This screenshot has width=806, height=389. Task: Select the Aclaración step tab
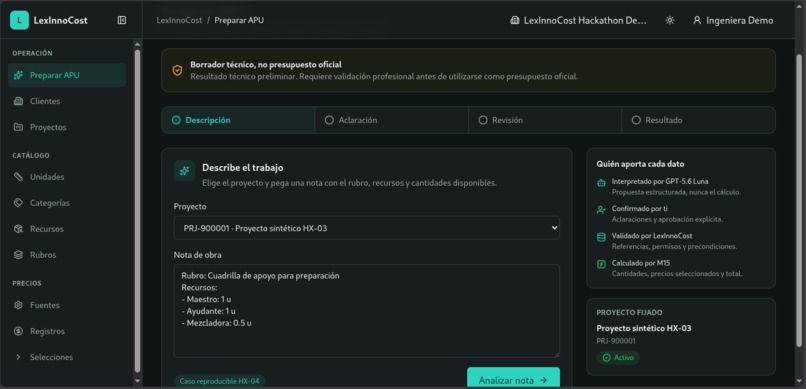point(391,120)
